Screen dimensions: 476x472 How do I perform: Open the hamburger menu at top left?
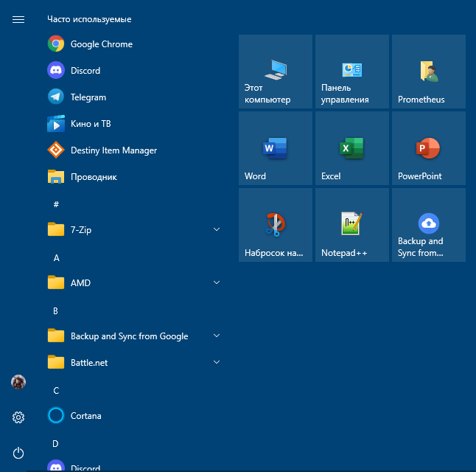[x=18, y=20]
